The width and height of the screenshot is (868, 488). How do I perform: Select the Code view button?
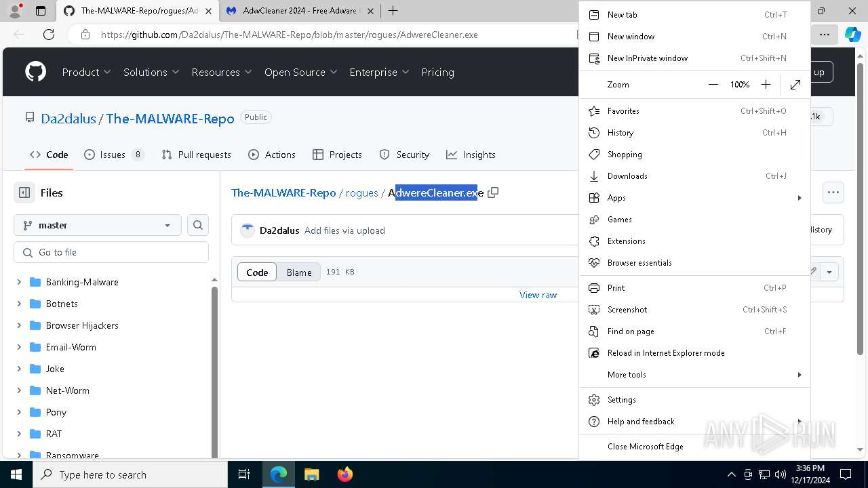point(257,272)
